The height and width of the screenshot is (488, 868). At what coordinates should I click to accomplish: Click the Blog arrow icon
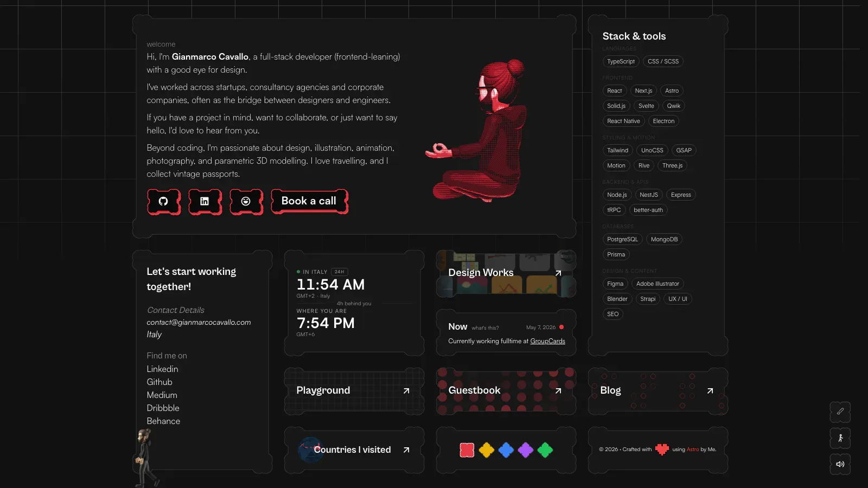tap(710, 390)
